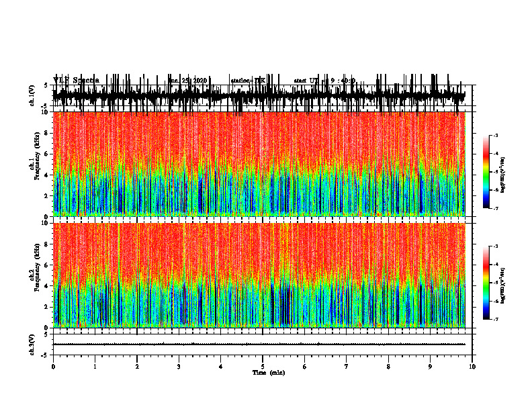The width and height of the screenshot is (532, 411).
Task: Click the time axis tick label 8
Action: point(388,367)
